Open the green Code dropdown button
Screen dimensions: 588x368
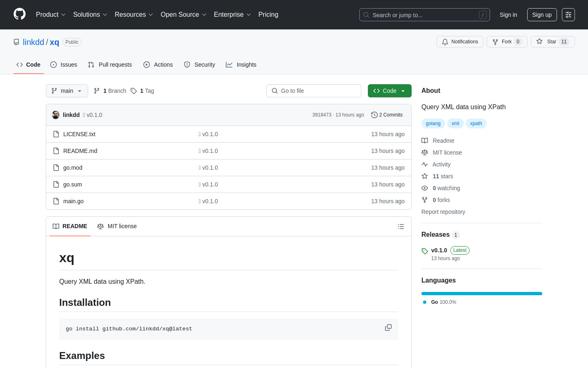coord(390,91)
